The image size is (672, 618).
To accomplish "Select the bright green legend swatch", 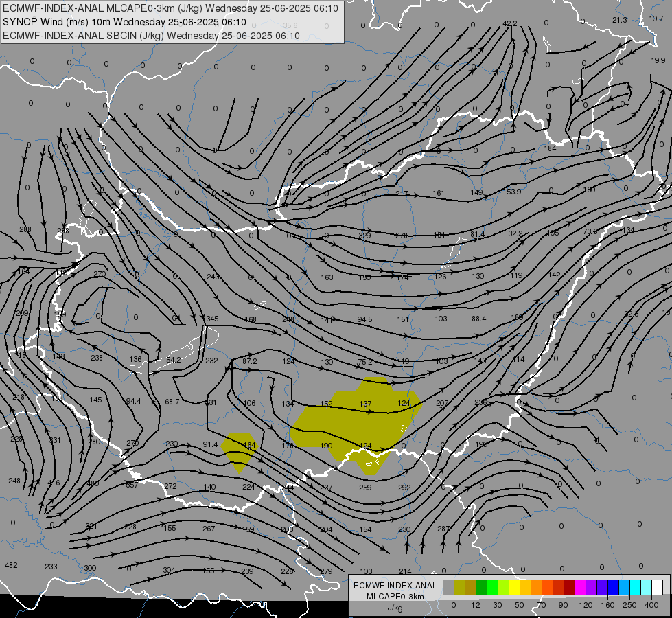I will click(492, 588).
